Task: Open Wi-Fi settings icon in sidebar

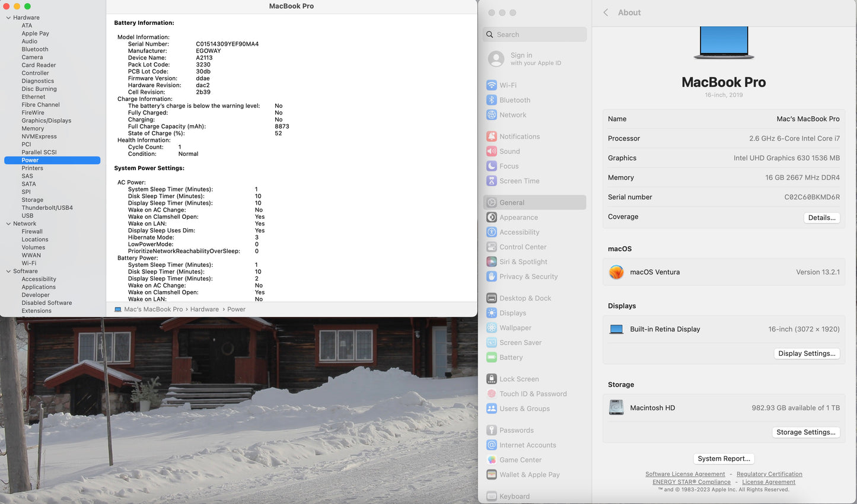Action: pos(492,85)
